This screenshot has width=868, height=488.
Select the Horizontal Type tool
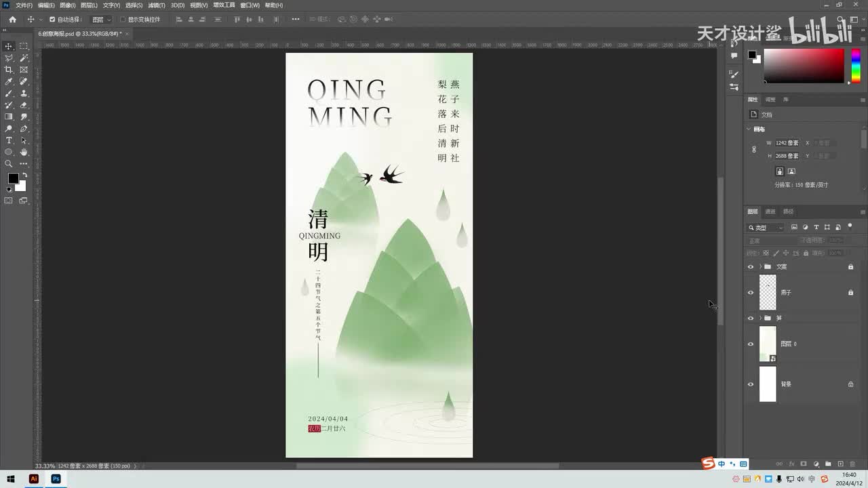pos(9,140)
